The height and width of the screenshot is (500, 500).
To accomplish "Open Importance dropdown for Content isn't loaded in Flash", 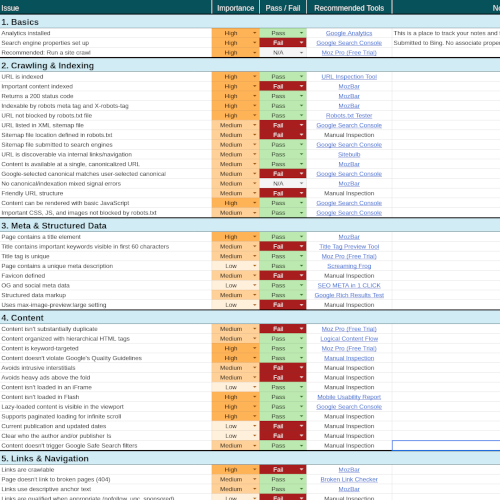I will pos(255,397).
